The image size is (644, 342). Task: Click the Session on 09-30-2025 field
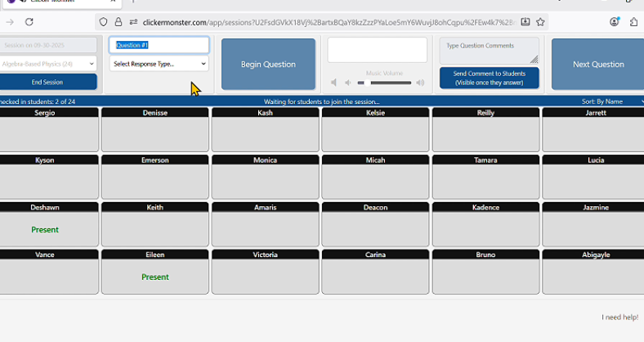(x=48, y=45)
